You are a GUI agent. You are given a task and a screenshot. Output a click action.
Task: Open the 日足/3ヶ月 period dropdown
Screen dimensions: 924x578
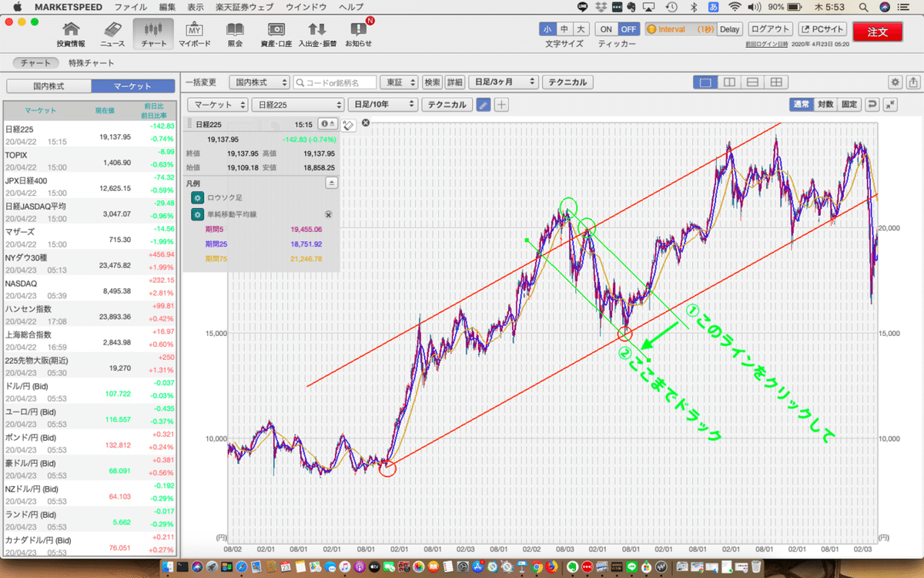(x=503, y=82)
